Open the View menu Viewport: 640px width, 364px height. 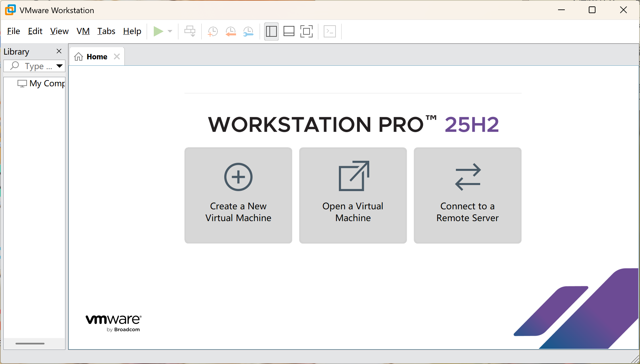coord(59,31)
